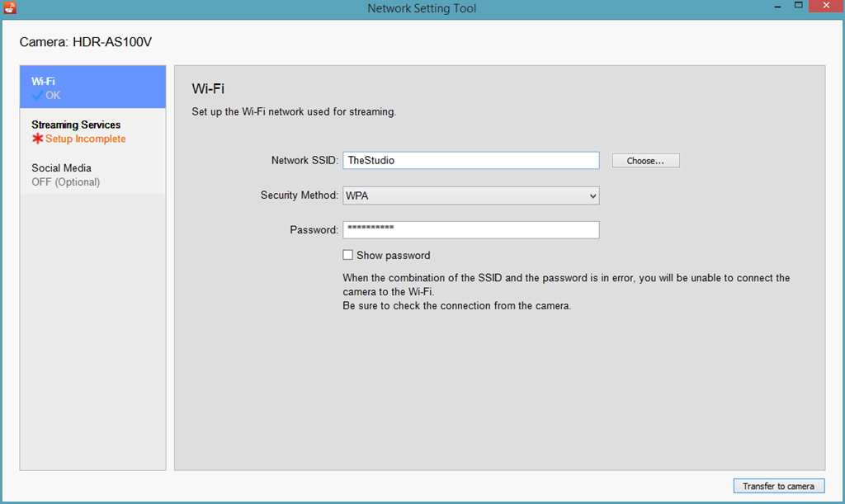
Task: Click the 'Be sure to check the connection' note
Action: click(x=457, y=306)
